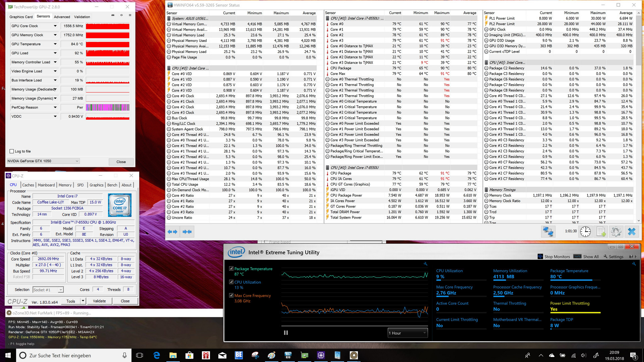Click GPU-Z refresh icon

[x=121, y=15]
